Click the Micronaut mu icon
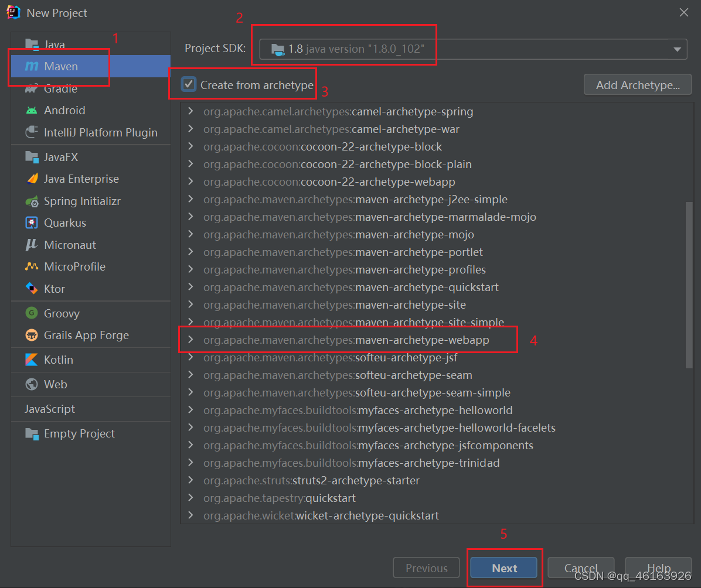 tap(31, 245)
